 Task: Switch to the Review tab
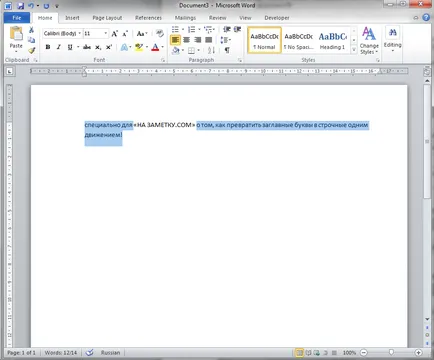point(217,18)
